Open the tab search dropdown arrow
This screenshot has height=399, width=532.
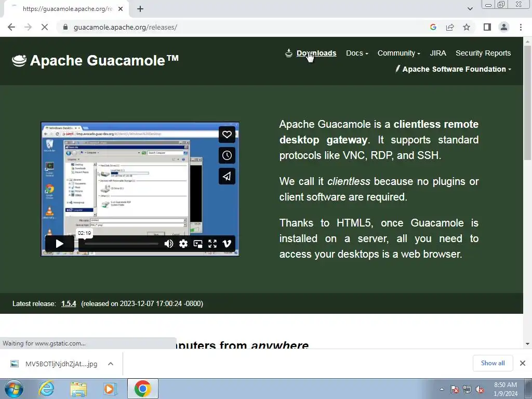pyautogui.click(x=470, y=9)
